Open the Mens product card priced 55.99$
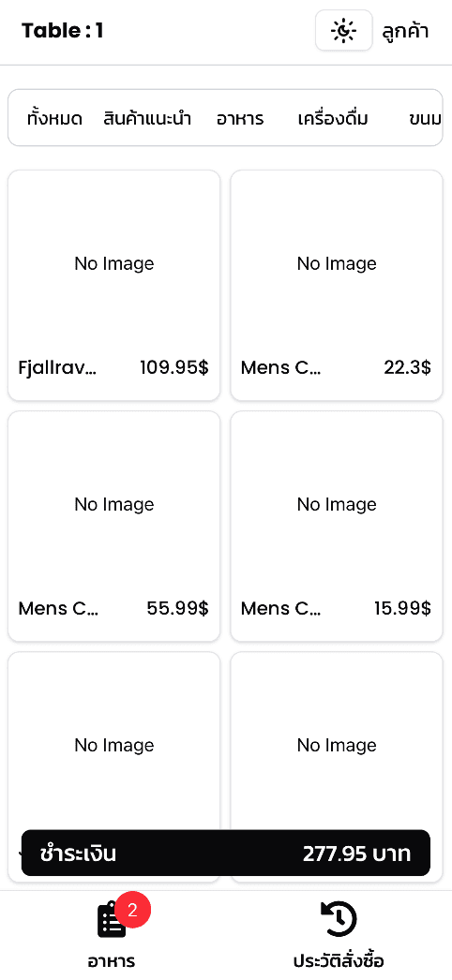The height and width of the screenshot is (980, 452). [x=113, y=526]
